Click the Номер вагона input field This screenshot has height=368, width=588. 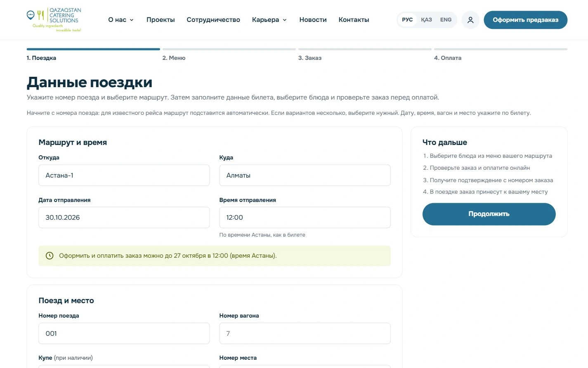tap(305, 333)
